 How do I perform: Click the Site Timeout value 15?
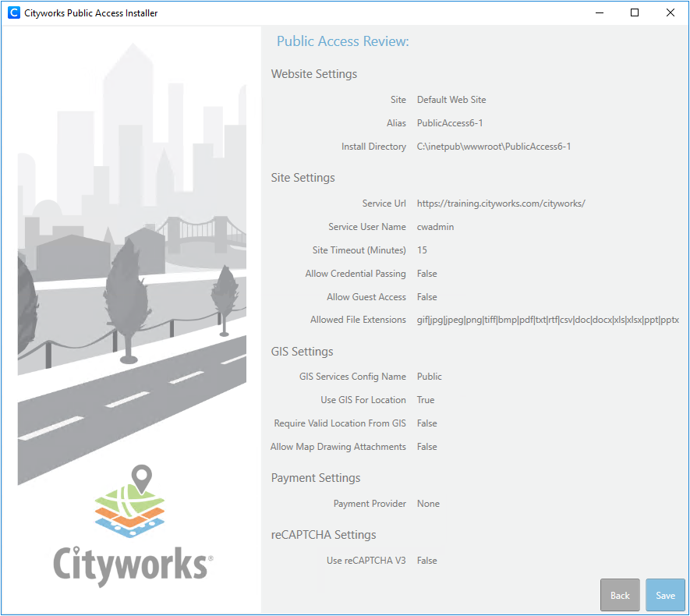pyautogui.click(x=422, y=250)
